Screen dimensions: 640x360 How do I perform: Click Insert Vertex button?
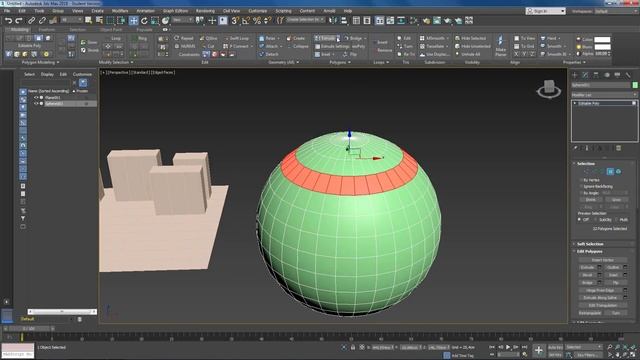click(x=602, y=260)
